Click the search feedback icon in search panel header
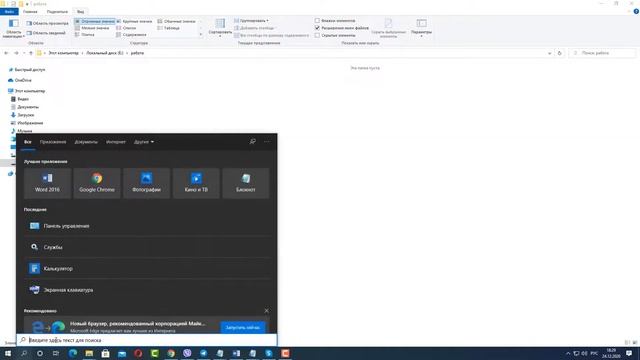Viewport: 640px width, 360px height. tap(253, 142)
